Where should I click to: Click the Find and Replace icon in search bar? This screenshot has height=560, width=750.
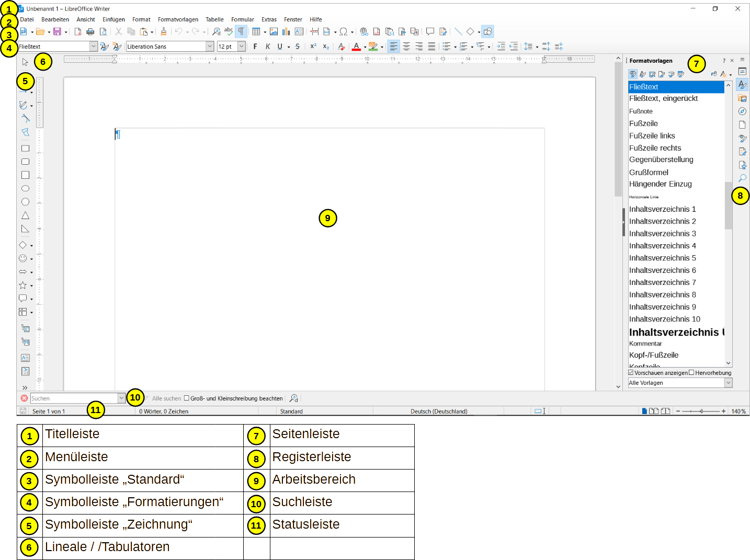(294, 398)
